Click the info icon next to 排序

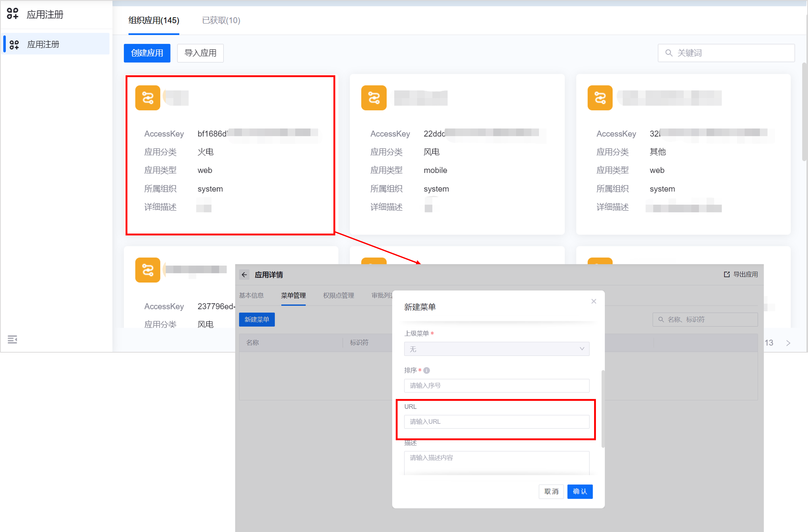[x=427, y=370]
